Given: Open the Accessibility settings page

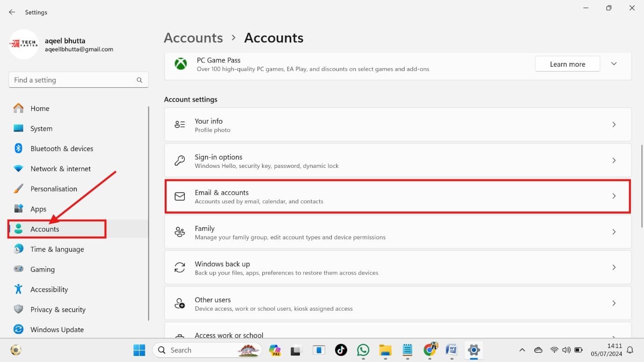Looking at the screenshot, I should click(49, 289).
